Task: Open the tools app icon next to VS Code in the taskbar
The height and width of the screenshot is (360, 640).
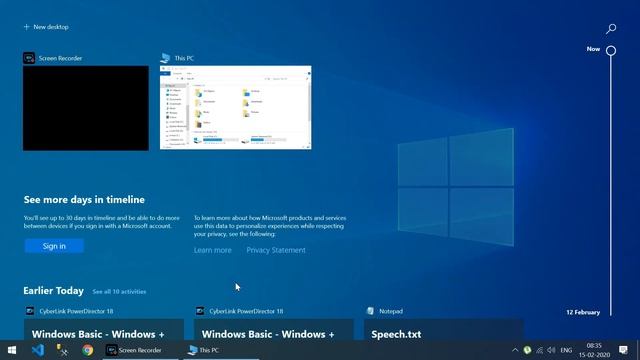Action: 62,350
